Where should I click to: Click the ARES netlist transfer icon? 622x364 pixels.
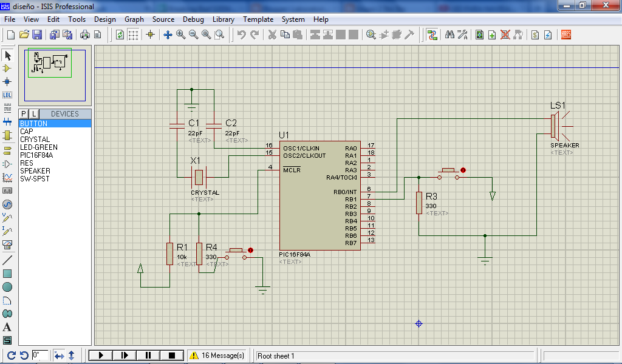[566, 35]
